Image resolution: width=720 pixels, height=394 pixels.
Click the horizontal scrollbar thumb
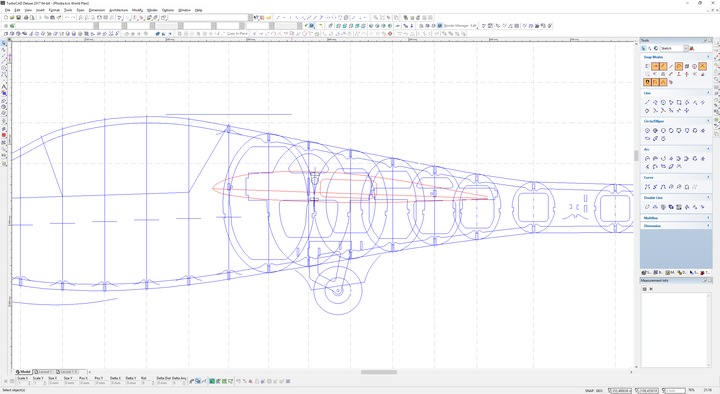point(379,372)
